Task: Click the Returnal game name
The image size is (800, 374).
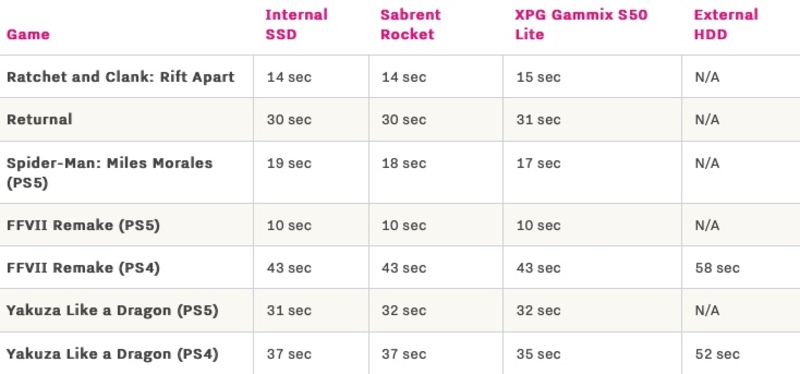Action: pyautogui.click(x=39, y=119)
